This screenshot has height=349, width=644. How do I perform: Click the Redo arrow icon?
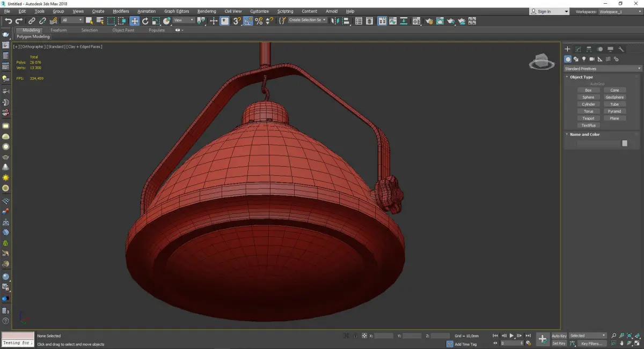point(19,21)
